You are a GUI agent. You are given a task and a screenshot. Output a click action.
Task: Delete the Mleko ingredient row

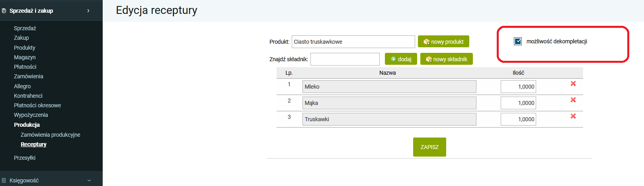(x=573, y=83)
